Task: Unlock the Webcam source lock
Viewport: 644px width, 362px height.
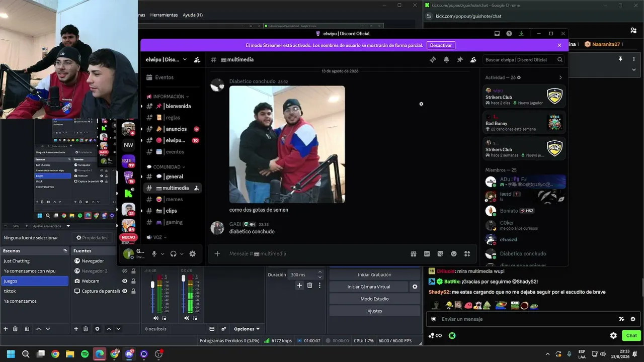Action: pyautogui.click(x=133, y=281)
